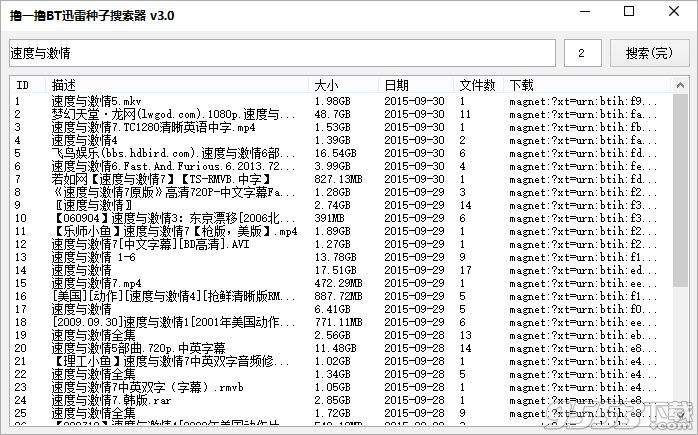Select result 〖速度与激情〗 in row 9
The height and width of the screenshot is (435, 698).
pyautogui.click(x=93, y=205)
